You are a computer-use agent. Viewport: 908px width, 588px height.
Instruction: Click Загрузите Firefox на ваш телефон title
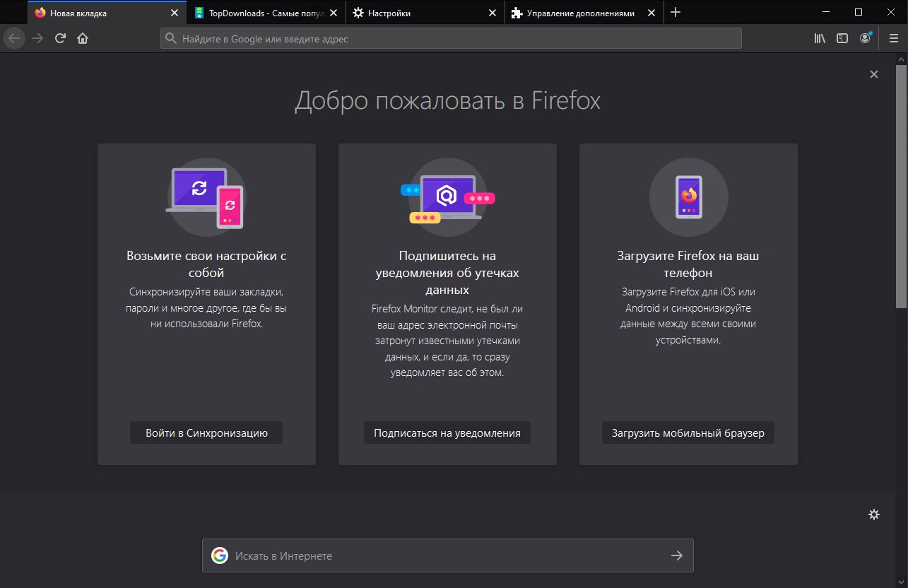coord(688,264)
